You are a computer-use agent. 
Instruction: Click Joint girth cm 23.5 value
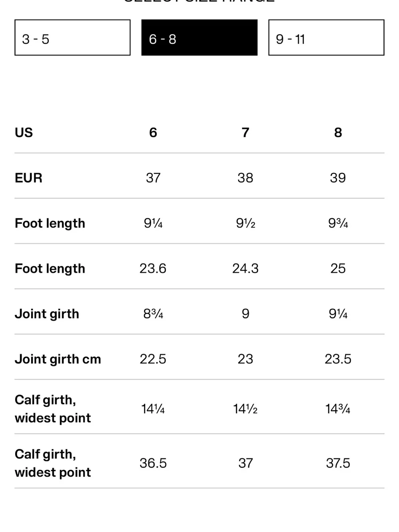click(x=338, y=359)
